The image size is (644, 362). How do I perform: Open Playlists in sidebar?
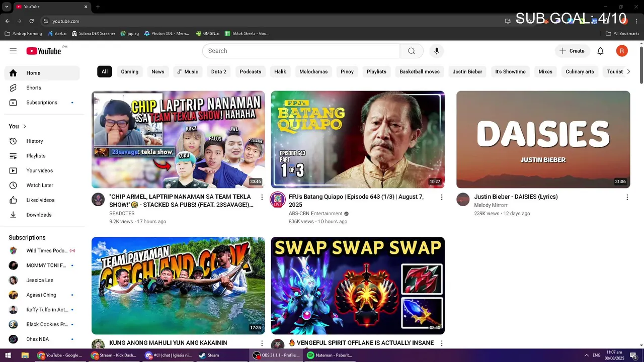click(42, 156)
